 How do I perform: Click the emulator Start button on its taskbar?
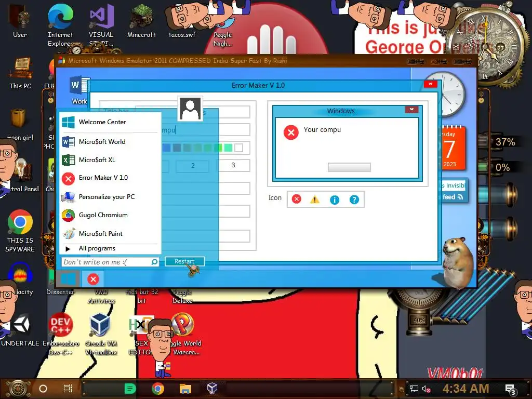(68, 279)
